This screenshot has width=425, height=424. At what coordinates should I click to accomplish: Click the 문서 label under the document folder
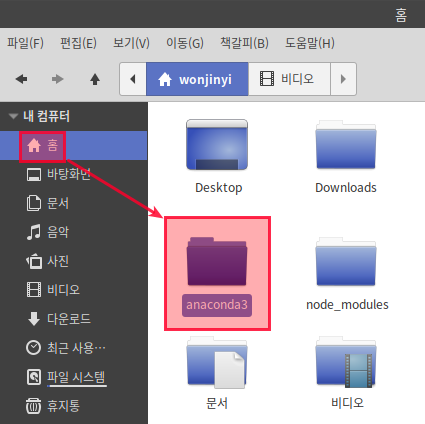pos(217,403)
